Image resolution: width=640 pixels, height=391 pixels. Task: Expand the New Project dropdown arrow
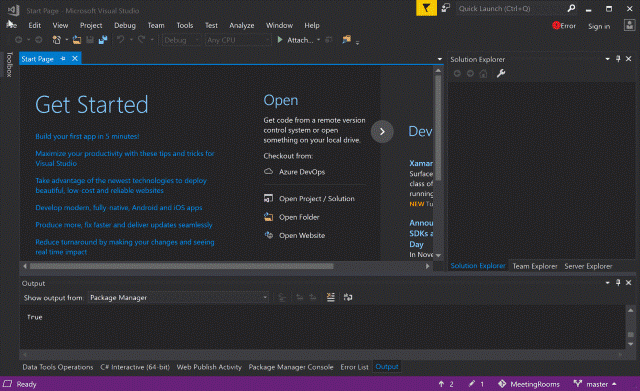[x=67, y=40]
